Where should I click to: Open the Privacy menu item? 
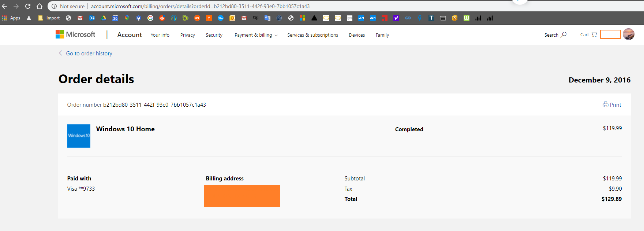[188, 35]
